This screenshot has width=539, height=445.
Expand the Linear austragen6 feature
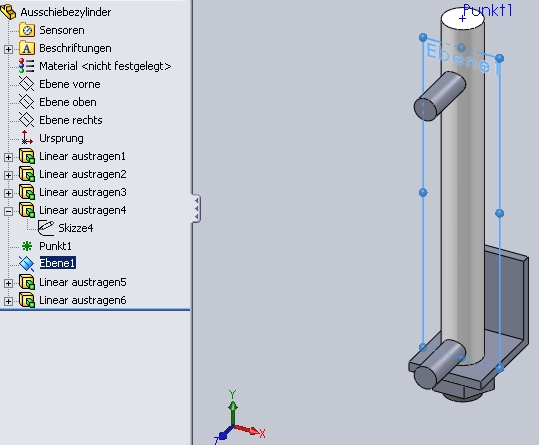tap(8, 301)
